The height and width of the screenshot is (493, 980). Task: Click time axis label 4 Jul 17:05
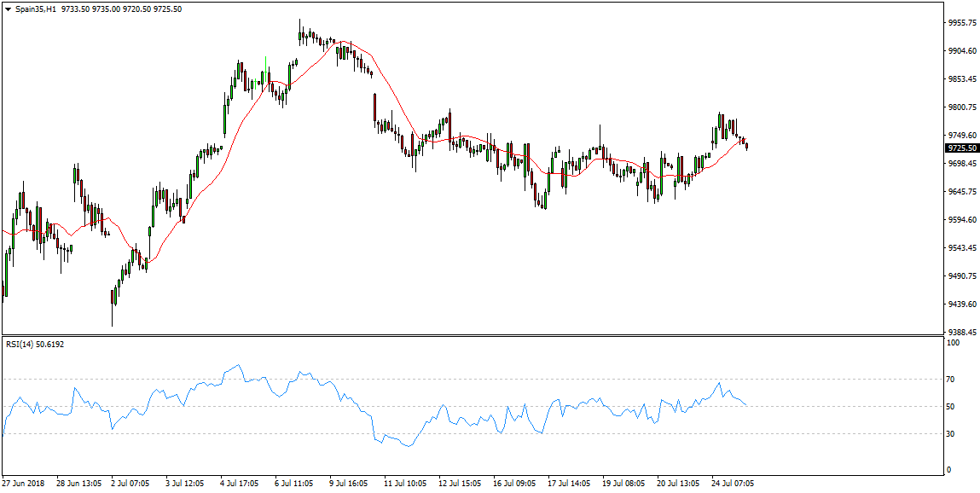tap(239, 484)
